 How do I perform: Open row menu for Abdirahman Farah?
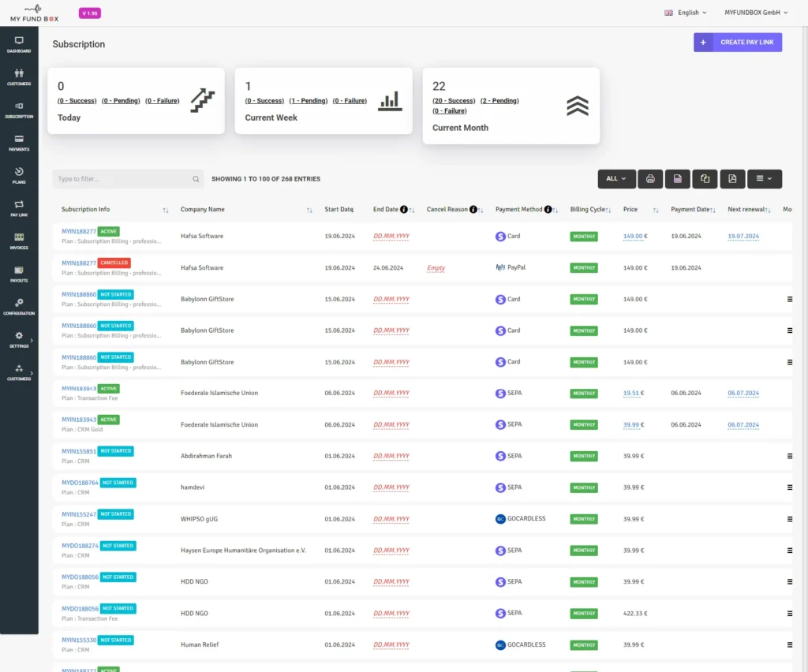pos(789,456)
